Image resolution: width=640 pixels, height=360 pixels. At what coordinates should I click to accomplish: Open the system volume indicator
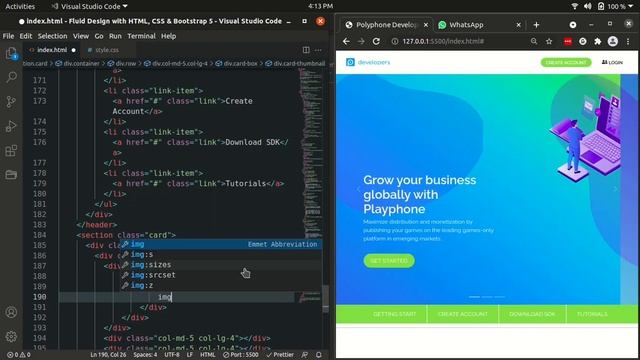[x=587, y=6]
